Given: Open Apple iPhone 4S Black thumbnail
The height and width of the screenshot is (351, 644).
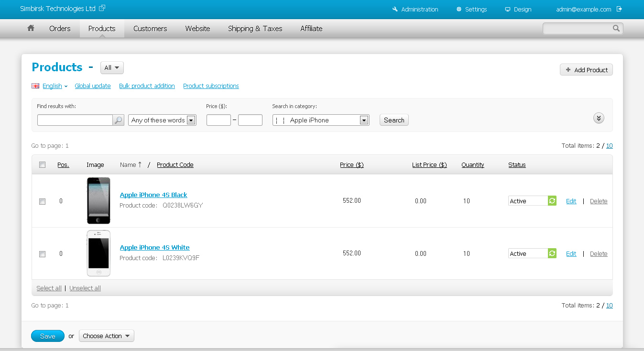Looking at the screenshot, I should point(98,201).
